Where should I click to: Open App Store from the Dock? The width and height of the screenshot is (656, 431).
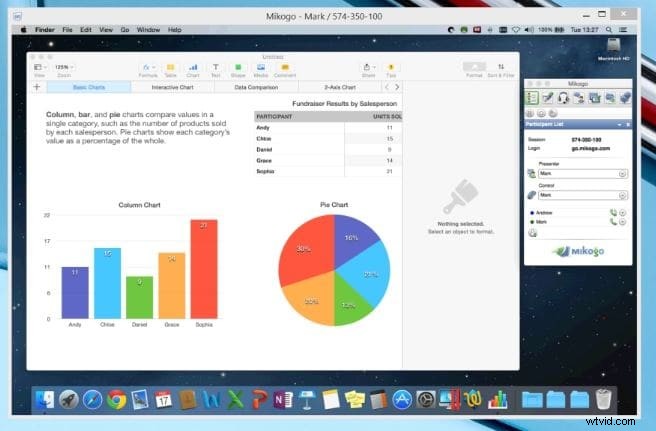tap(402, 400)
